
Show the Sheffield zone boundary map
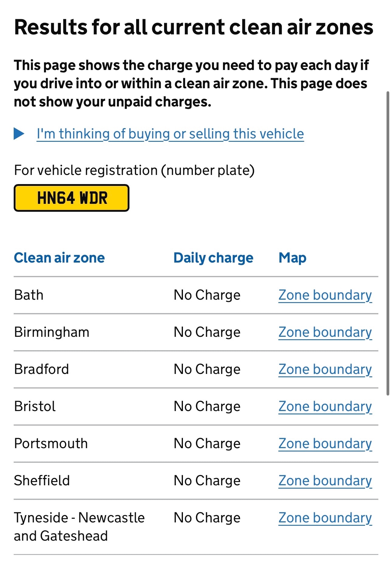(x=325, y=481)
